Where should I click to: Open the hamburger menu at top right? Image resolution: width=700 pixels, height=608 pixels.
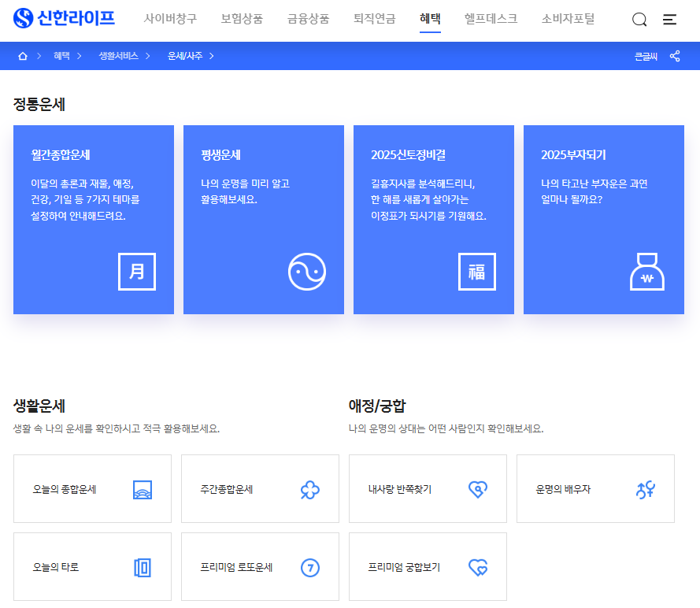[670, 20]
